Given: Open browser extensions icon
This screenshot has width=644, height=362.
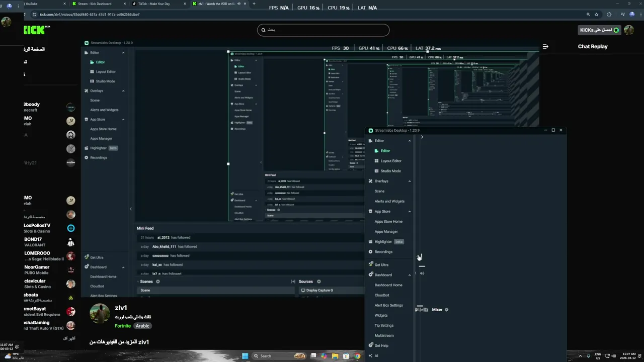Looking at the screenshot, I should tap(609, 15).
